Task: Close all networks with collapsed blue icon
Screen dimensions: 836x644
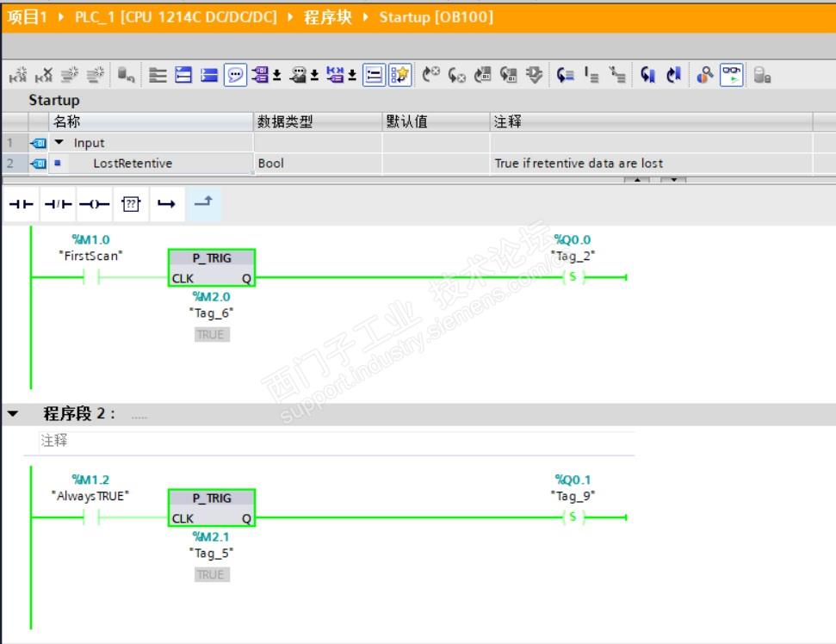Action: [x=209, y=75]
